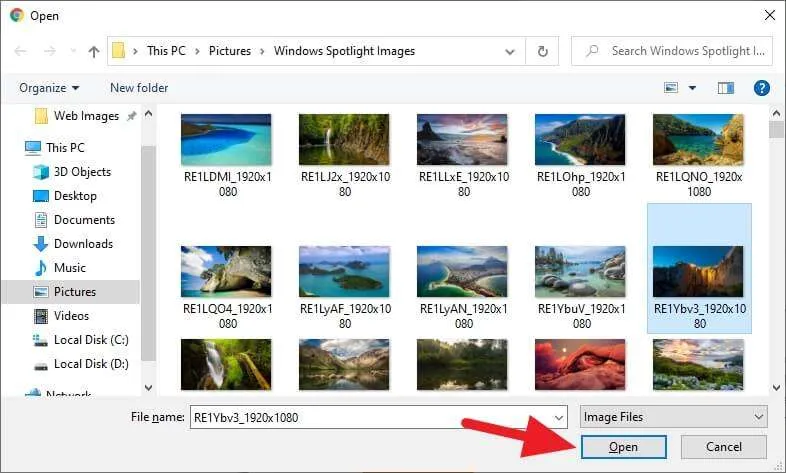The width and height of the screenshot is (786, 473).
Task: Click Windows Spotlight Images breadcrumb
Action: pos(344,51)
